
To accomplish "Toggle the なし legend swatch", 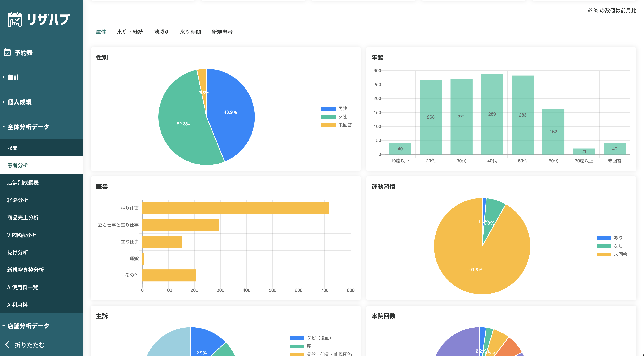I will [x=604, y=246].
